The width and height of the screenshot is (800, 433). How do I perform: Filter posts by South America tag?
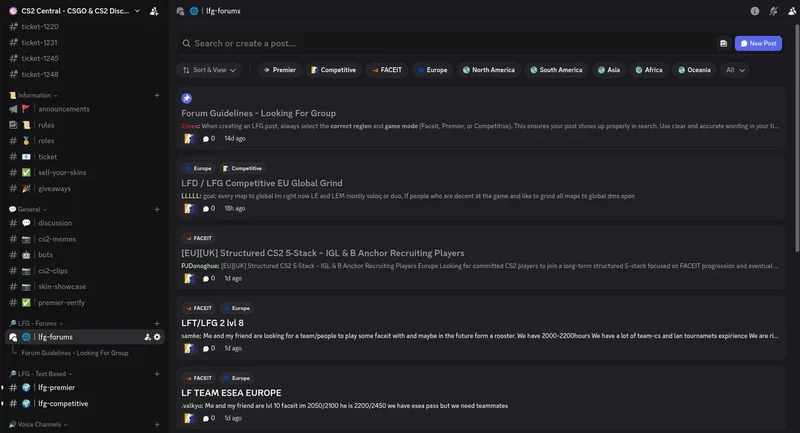(x=556, y=70)
